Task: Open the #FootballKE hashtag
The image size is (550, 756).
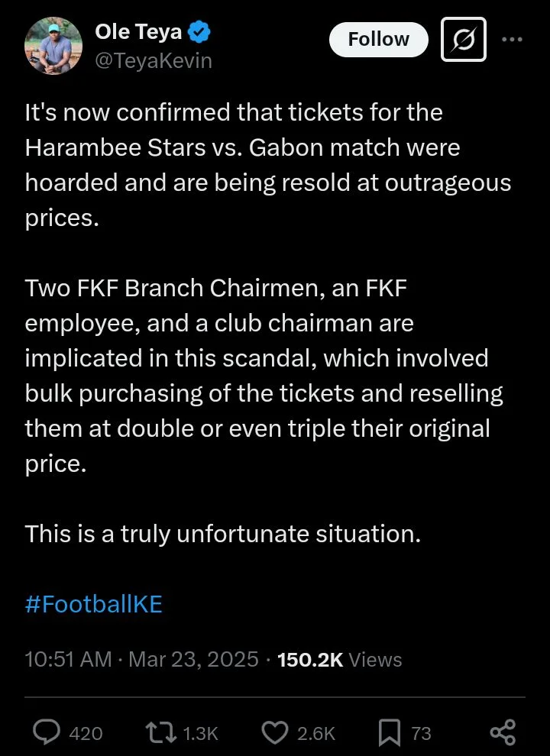Action: tap(94, 605)
